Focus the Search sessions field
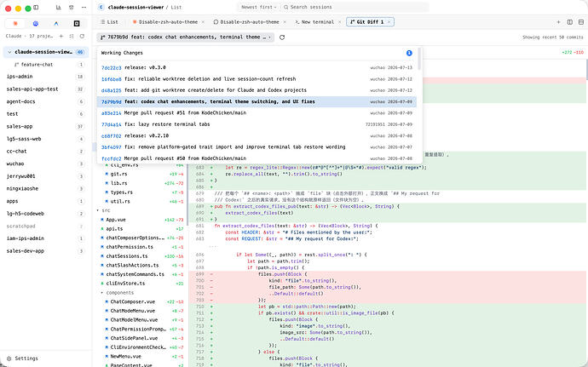The image size is (588, 367). coord(355,7)
